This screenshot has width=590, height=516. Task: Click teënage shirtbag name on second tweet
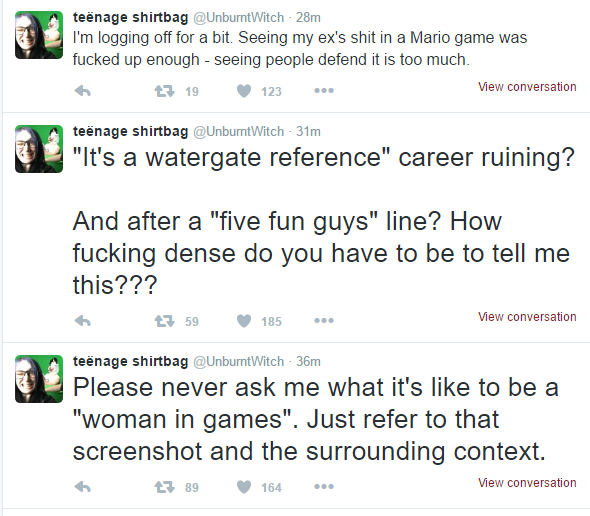click(x=130, y=131)
